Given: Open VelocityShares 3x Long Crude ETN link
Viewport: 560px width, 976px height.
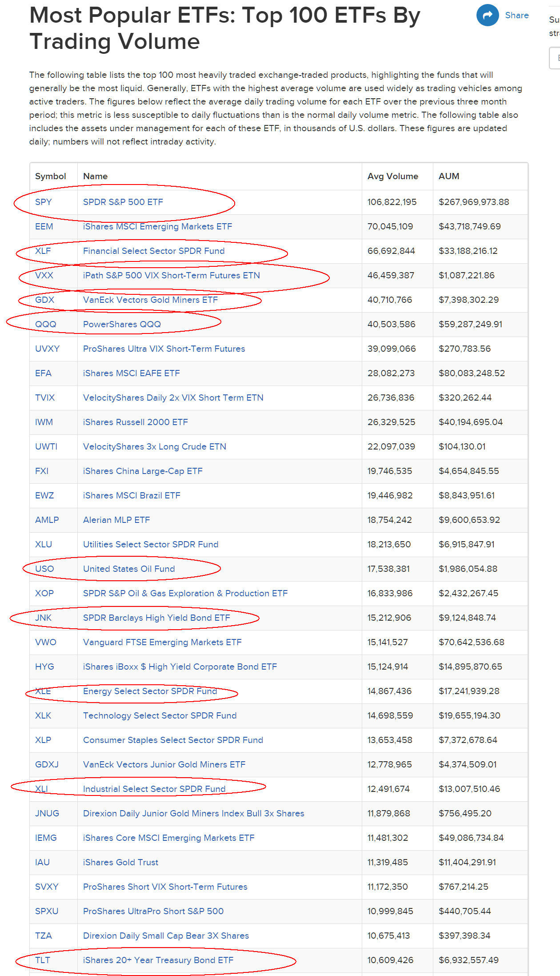Looking at the screenshot, I should pyautogui.click(x=155, y=446).
